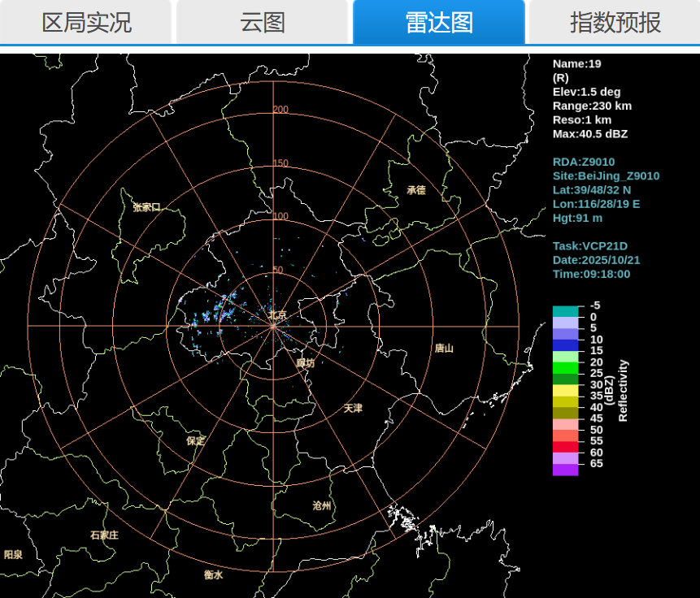700x598 pixels.
Task: Click the 沧州 city label
Action: tap(322, 505)
